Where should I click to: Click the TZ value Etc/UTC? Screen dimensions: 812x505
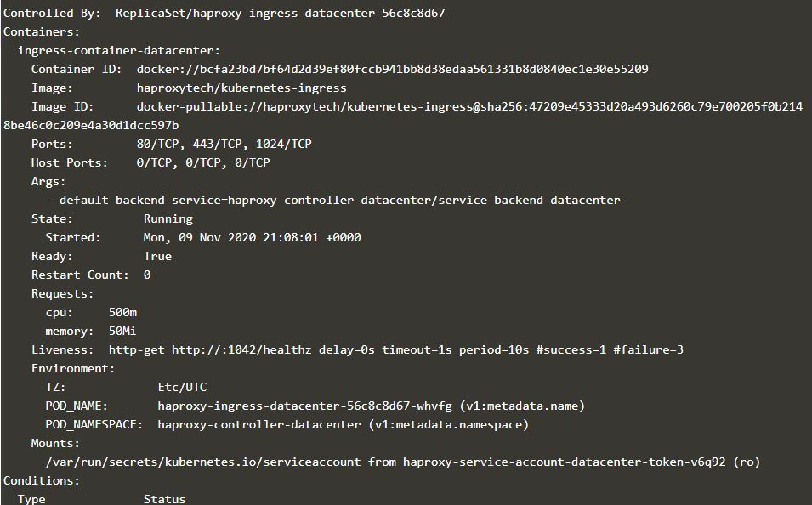(182, 387)
